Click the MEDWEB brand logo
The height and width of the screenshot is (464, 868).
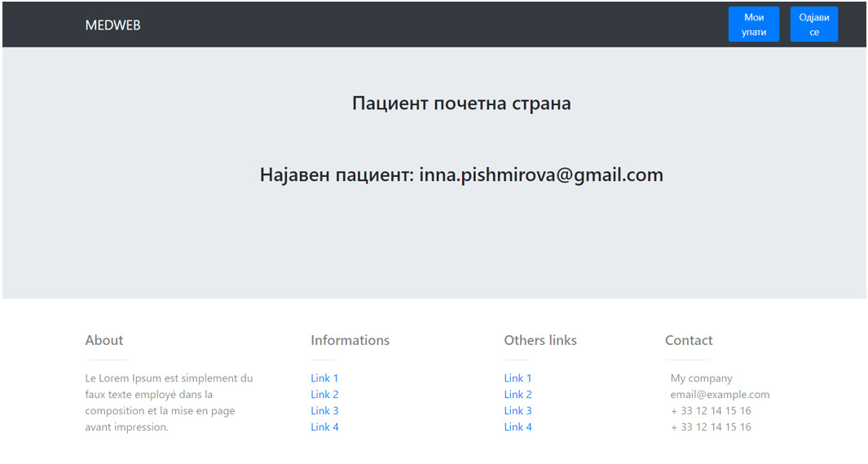click(x=112, y=25)
